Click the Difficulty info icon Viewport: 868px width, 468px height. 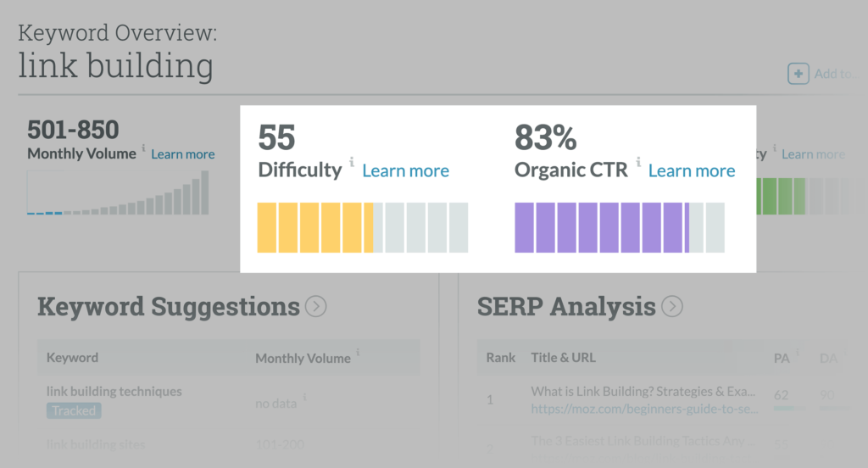coord(351,161)
